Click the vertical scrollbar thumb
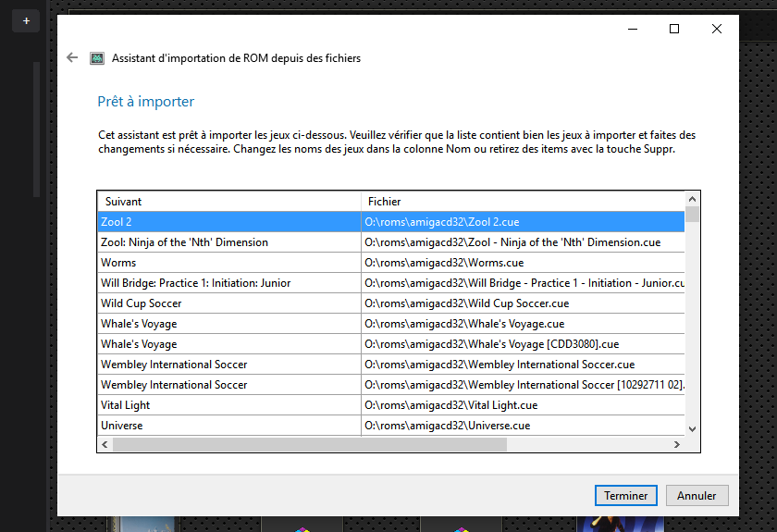 tap(692, 215)
